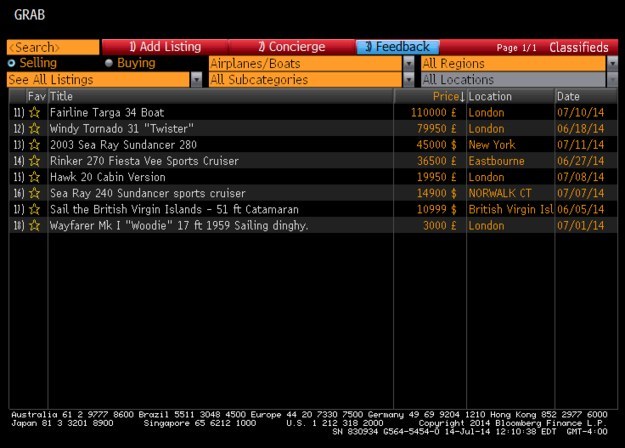Favorite the Wayfarer Mk I Woodie listing

coord(34,225)
